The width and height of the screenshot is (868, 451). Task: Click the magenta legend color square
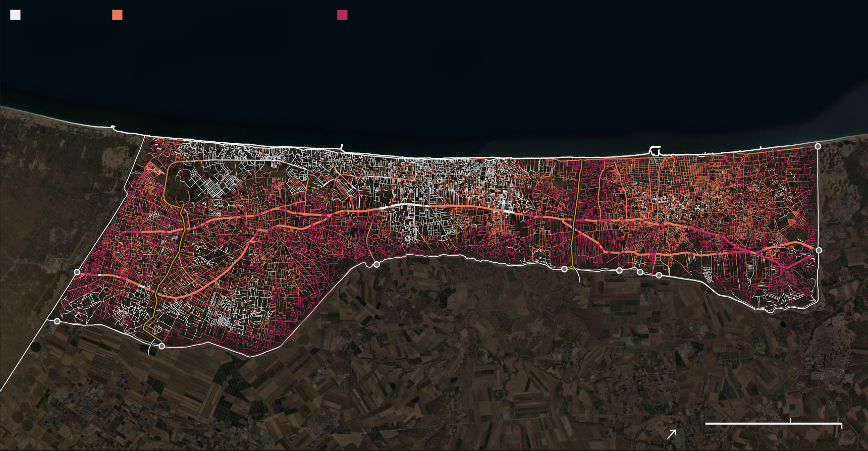[x=342, y=15]
